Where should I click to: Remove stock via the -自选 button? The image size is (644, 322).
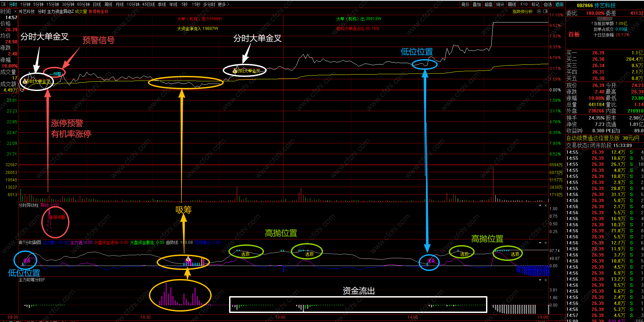(547, 4)
